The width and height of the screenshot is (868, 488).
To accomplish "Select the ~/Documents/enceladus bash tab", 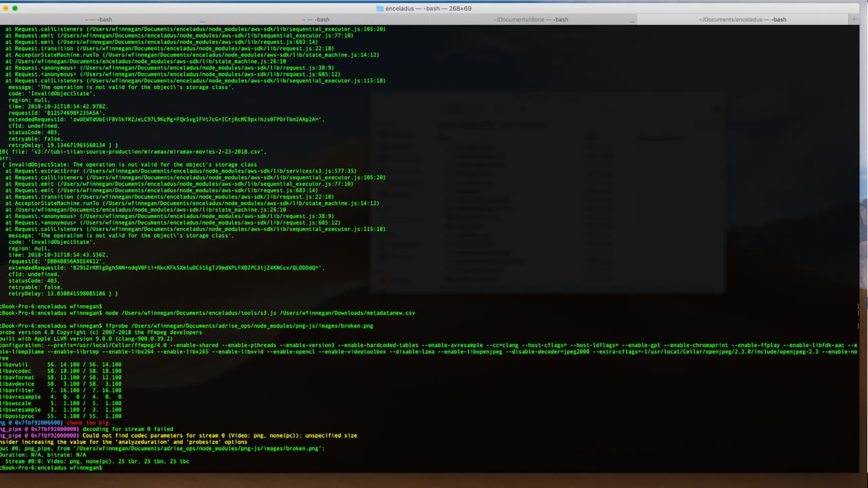I will [x=743, y=20].
